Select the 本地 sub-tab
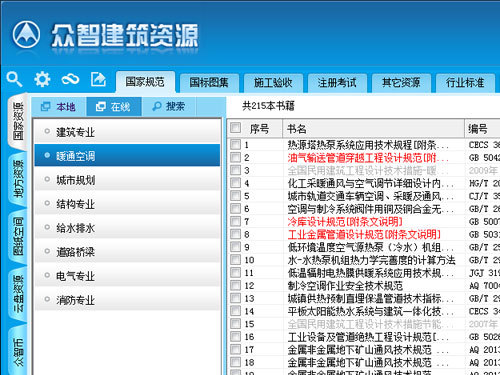 [x=59, y=107]
